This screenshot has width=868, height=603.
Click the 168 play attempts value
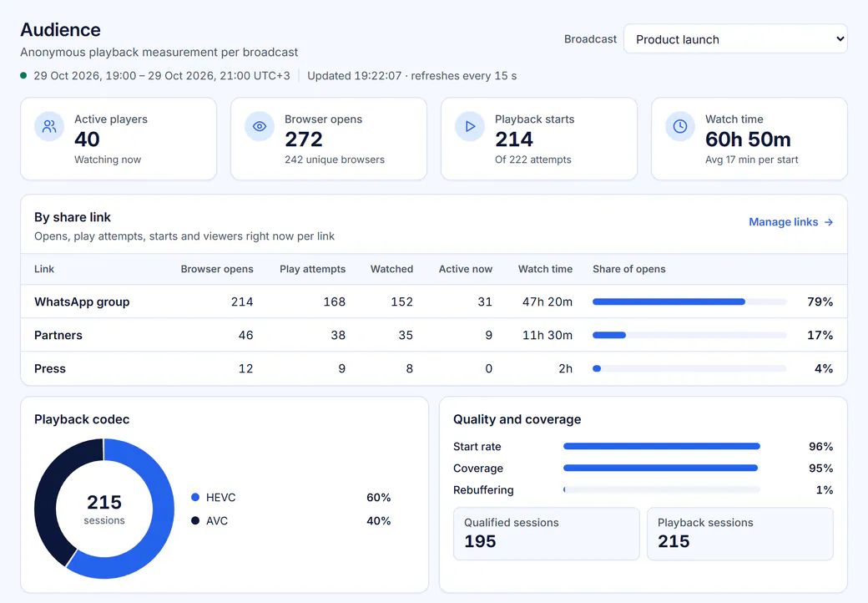335,301
